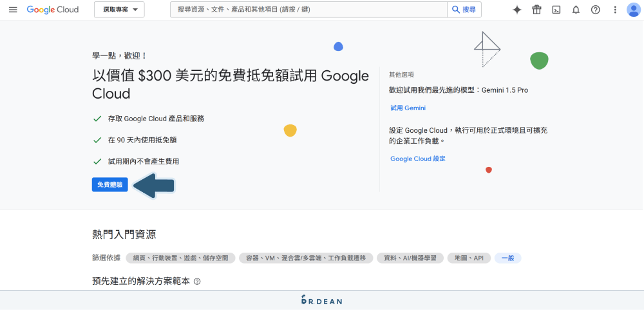Open the notifications bell
644x310 pixels.
tap(576, 10)
